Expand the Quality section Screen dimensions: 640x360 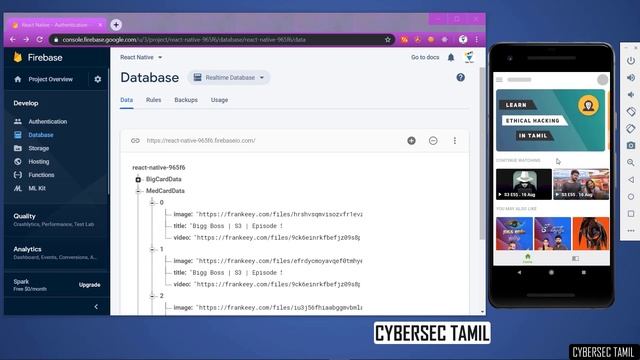(54, 220)
